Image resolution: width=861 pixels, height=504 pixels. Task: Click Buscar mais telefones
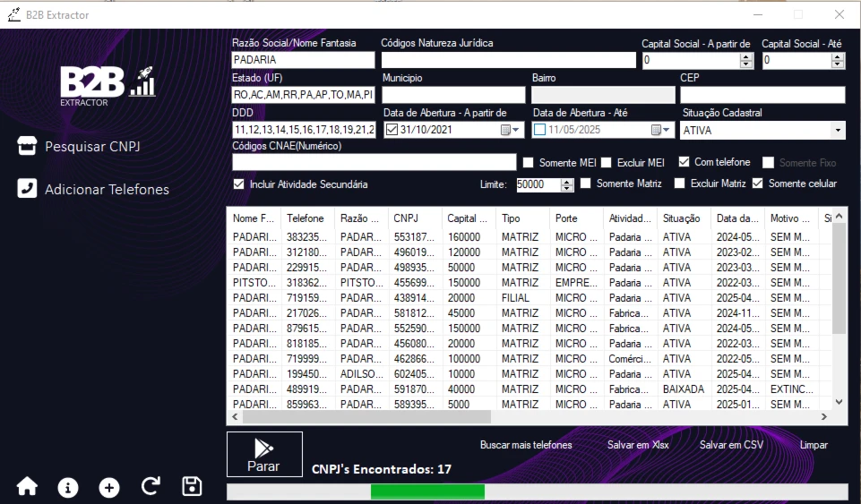(526, 445)
